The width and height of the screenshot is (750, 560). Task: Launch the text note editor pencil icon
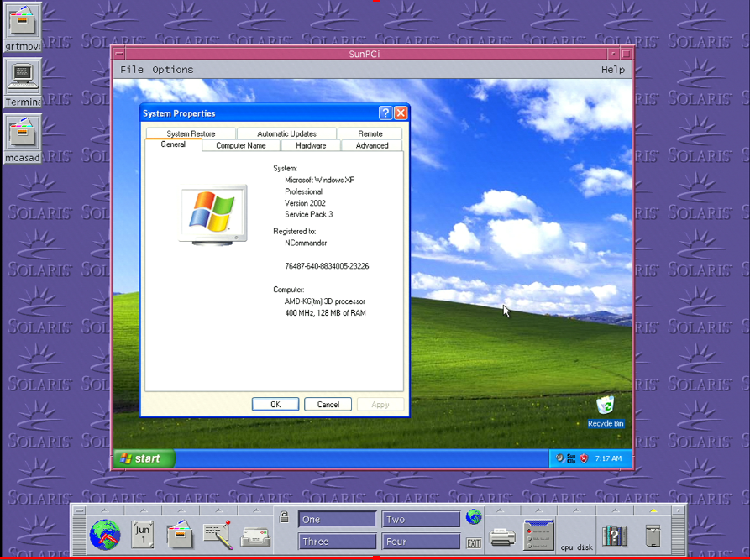tap(218, 535)
